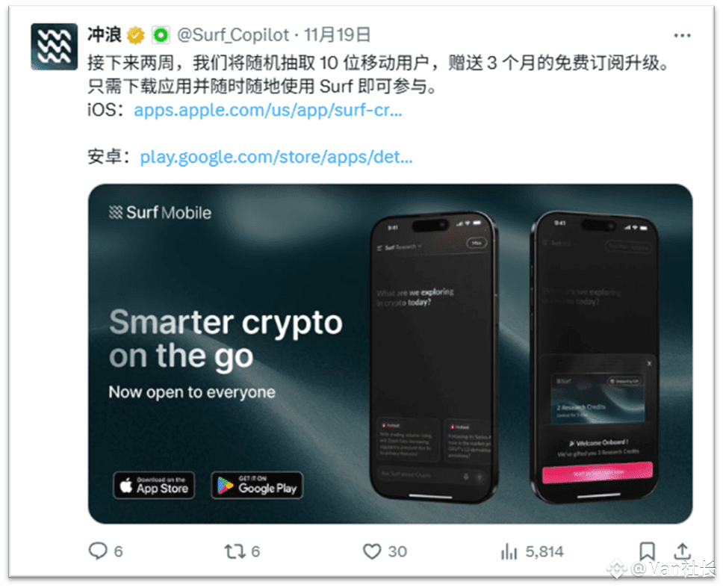Viewport: 723px width, 588px height.
Task: Click the Surf Mobile logo in the banner
Action: [160, 213]
